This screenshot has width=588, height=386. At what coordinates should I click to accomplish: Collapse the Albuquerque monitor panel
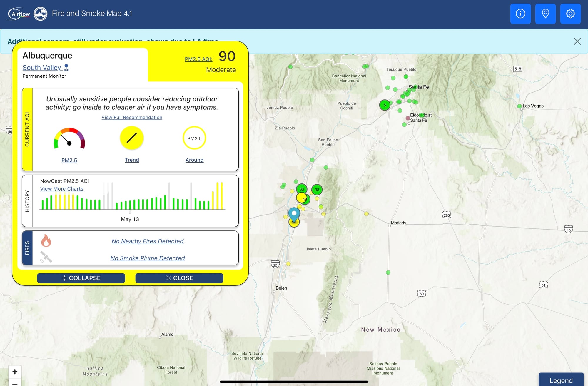click(x=81, y=278)
